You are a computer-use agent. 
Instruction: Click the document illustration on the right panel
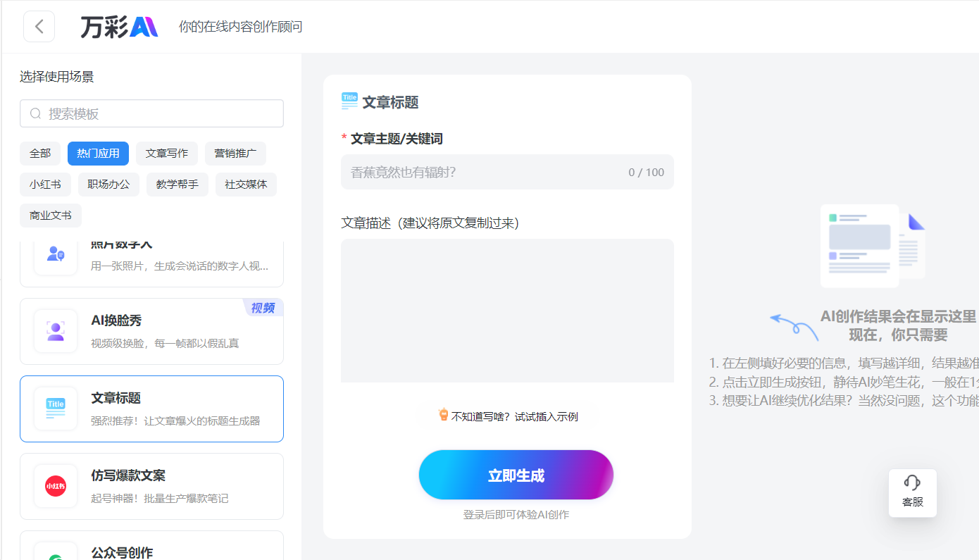873,245
